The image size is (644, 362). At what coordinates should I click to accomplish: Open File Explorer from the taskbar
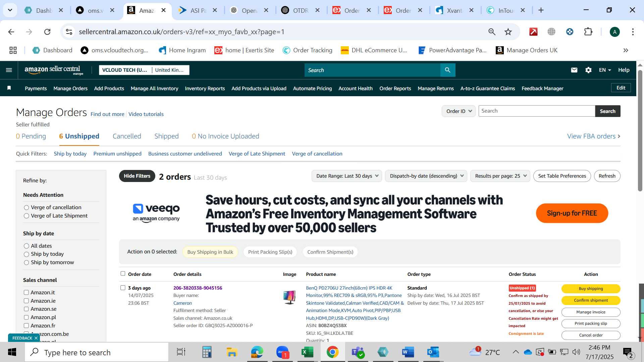[232, 352]
